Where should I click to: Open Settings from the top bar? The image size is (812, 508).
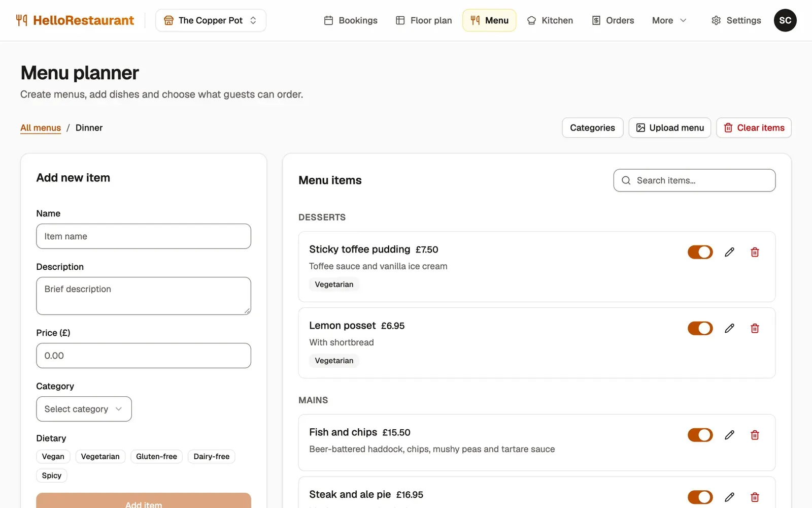[x=736, y=20]
